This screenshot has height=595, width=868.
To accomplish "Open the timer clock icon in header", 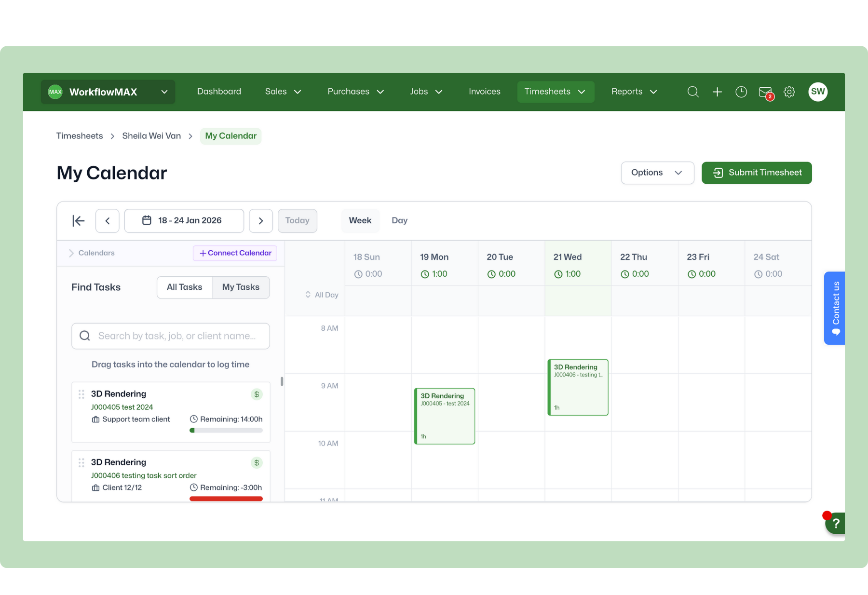I will pos(741,92).
